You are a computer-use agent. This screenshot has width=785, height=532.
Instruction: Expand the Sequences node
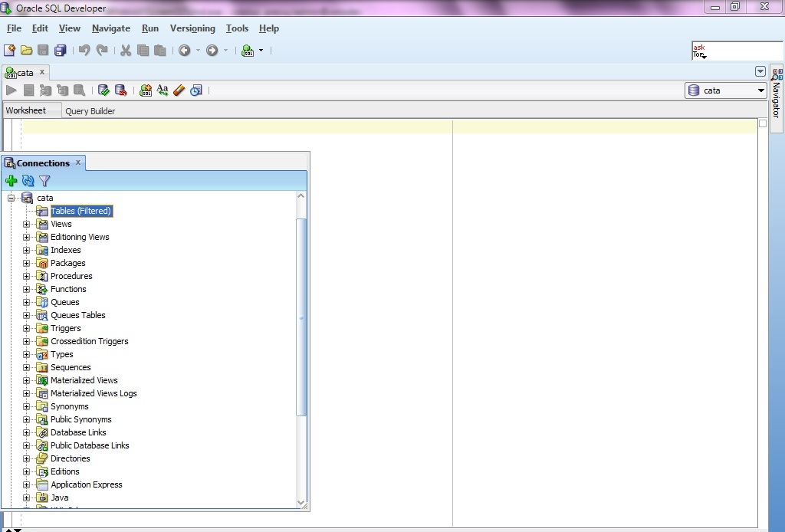click(27, 367)
